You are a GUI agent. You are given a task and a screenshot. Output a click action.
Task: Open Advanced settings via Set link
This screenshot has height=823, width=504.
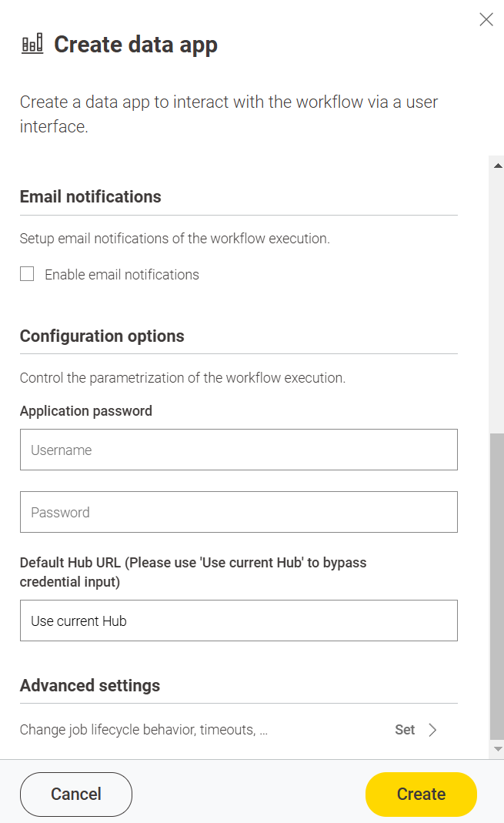pos(405,730)
